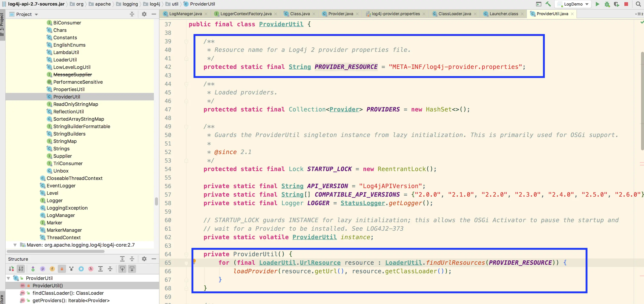Viewport: 644px width, 304px height.
Task: Toggle show lambdas pink lambda icon
Action: pyautogui.click(x=91, y=269)
